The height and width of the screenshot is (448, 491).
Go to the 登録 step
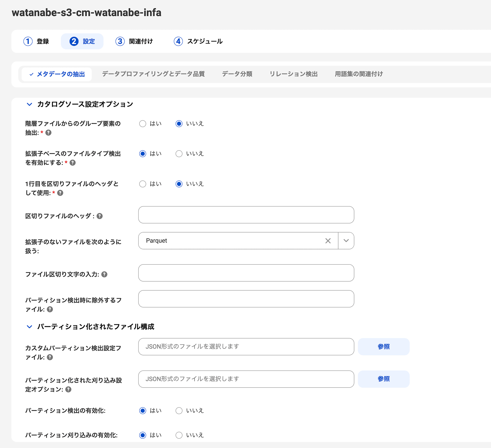click(x=36, y=41)
